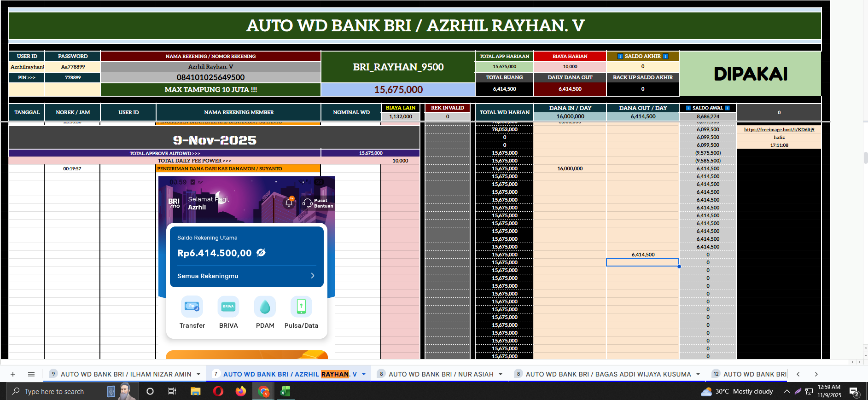Switch to the ILHAM NIZAR AMIN sheet tab
Viewport: 868px width, 400px height.
(126, 374)
